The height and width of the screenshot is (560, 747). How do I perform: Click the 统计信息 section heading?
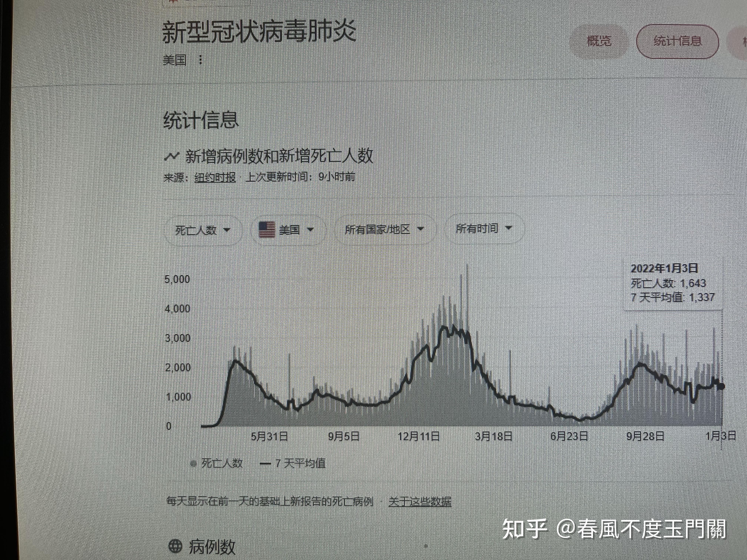coord(201,120)
